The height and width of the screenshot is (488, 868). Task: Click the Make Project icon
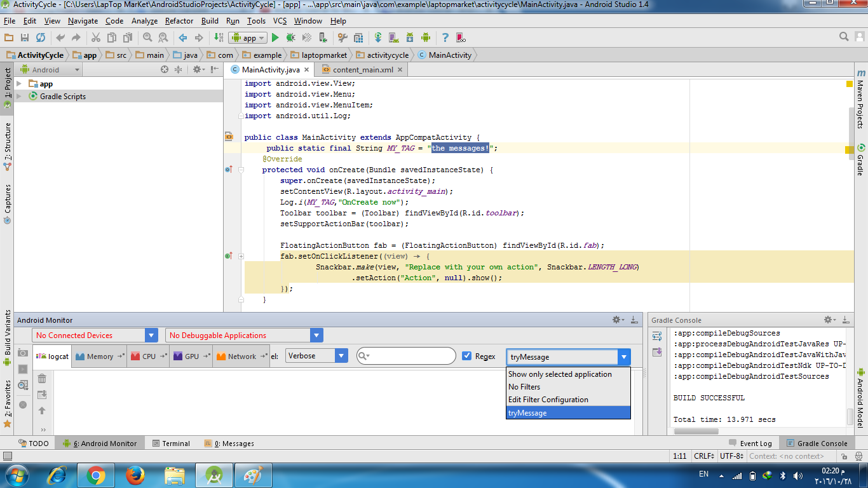[x=219, y=37]
